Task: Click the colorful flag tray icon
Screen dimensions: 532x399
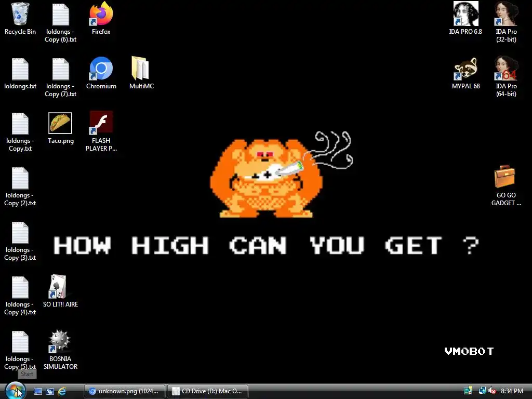Action: [468, 391]
